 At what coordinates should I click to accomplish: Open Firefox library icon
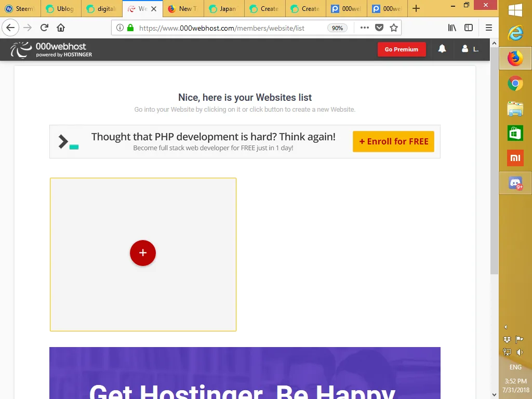pos(452,28)
